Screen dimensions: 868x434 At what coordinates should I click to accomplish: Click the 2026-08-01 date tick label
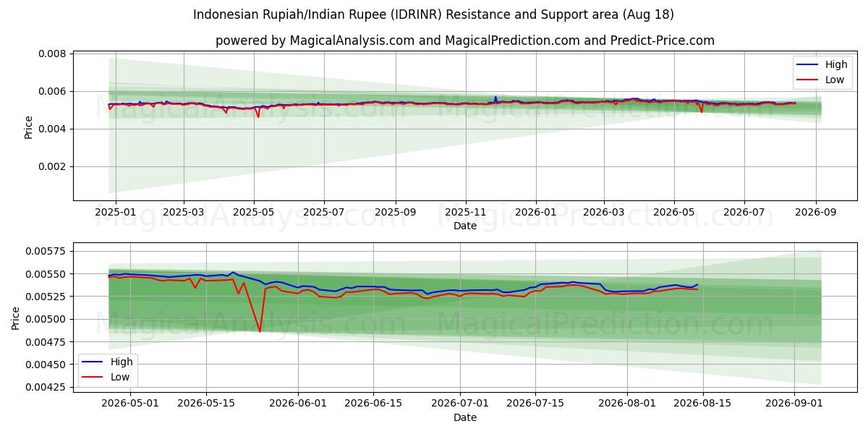pyautogui.click(x=628, y=404)
